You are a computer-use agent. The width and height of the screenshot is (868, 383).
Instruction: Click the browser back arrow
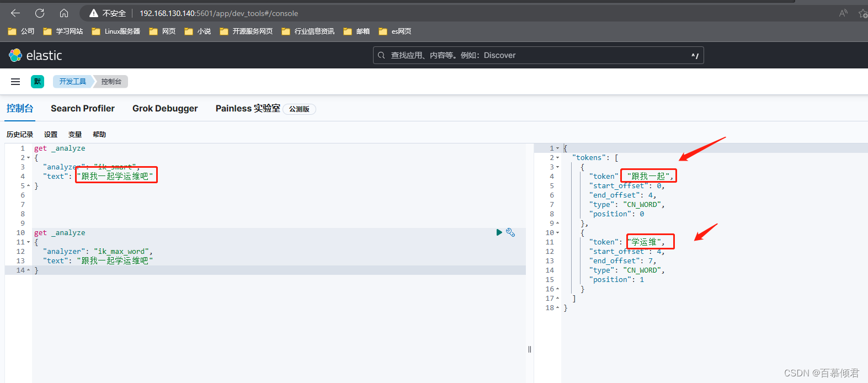(15, 13)
